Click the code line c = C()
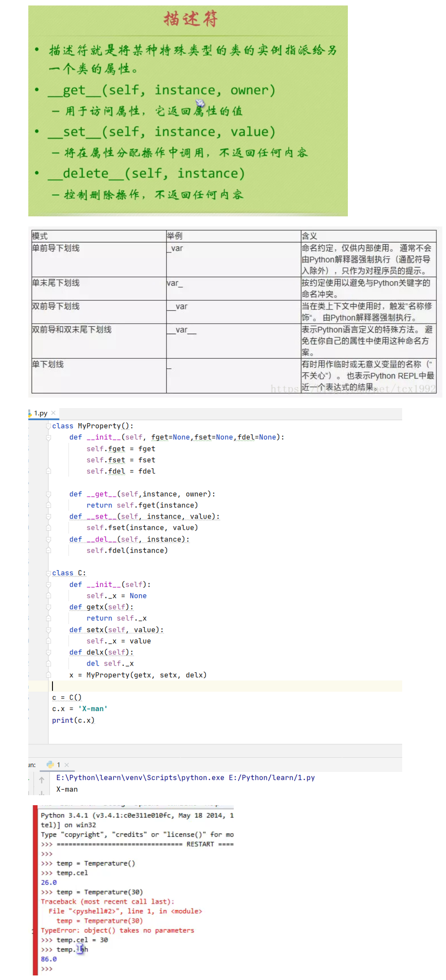 click(67, 697)
